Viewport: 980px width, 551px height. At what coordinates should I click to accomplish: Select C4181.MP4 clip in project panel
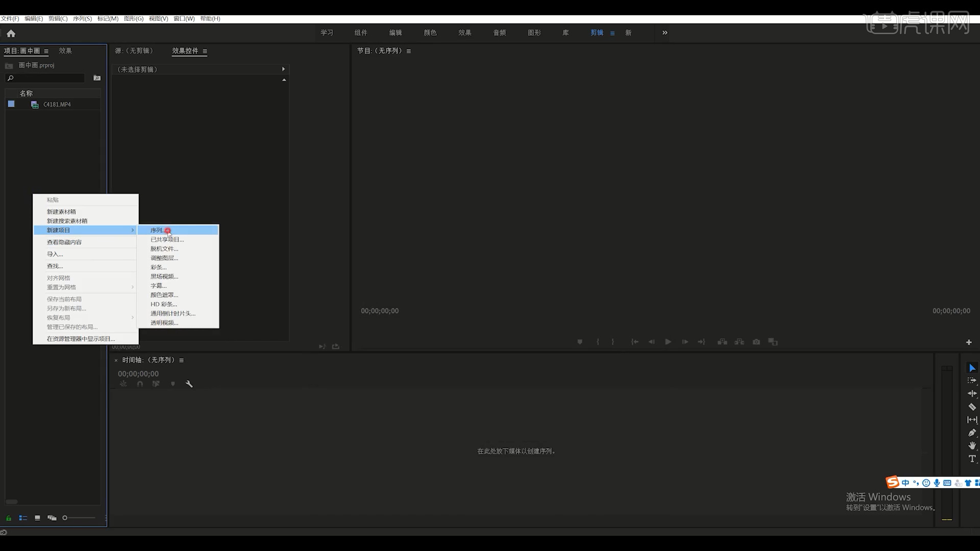pyautogui.click(x=57, y=105)
